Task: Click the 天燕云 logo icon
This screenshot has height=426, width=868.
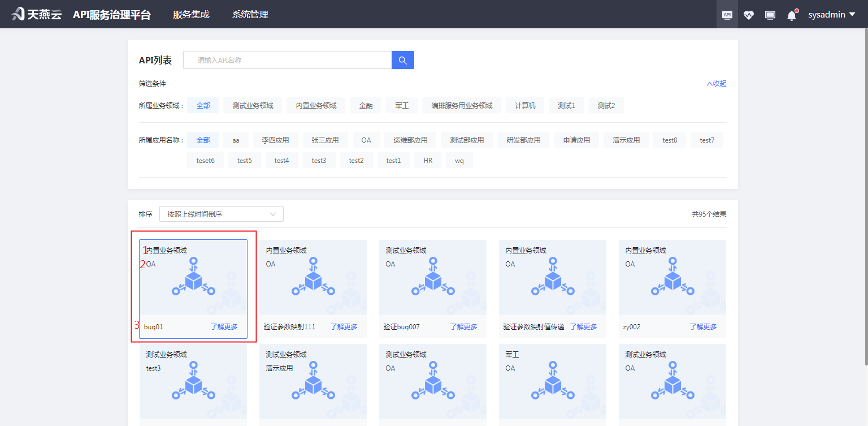Action: click(x=17, y=14)
